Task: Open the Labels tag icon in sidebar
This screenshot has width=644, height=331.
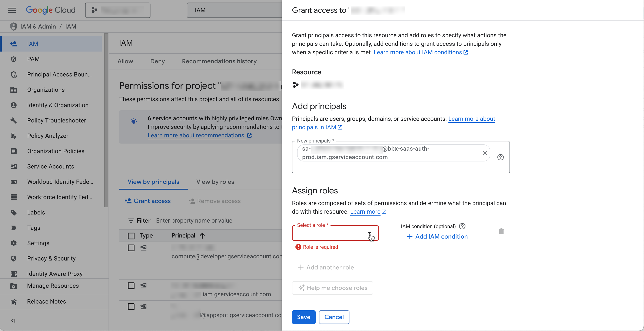Action: pos(13,212)
